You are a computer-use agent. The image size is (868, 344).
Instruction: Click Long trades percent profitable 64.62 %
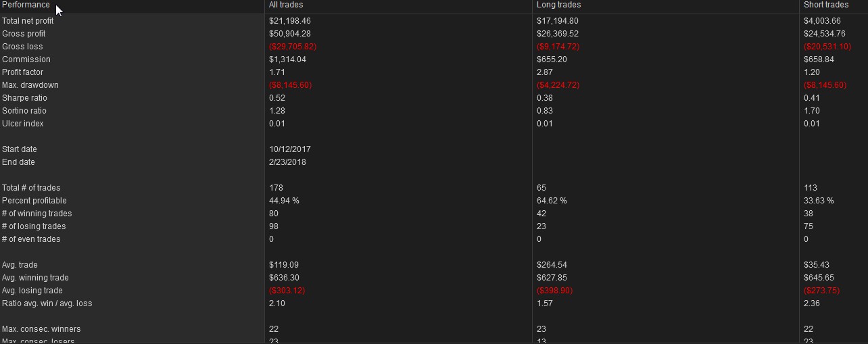pos(552,201)
